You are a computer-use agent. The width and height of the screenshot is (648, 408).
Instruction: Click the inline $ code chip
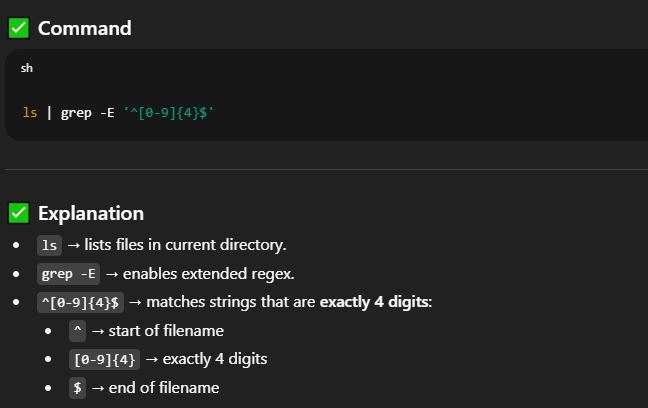click(77, 388)
